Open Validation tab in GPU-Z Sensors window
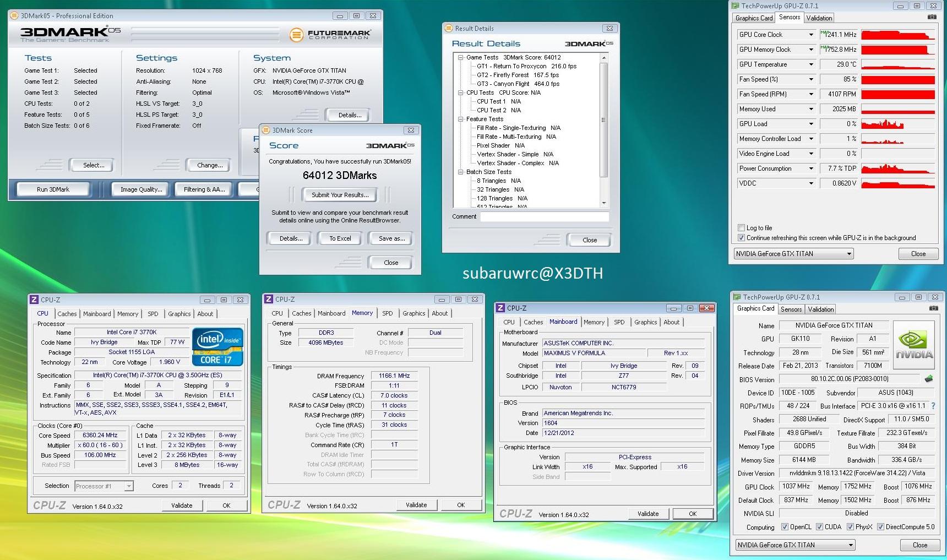This screenshot has height=560, width=947. pyautogui.click(x=819, y=18)
